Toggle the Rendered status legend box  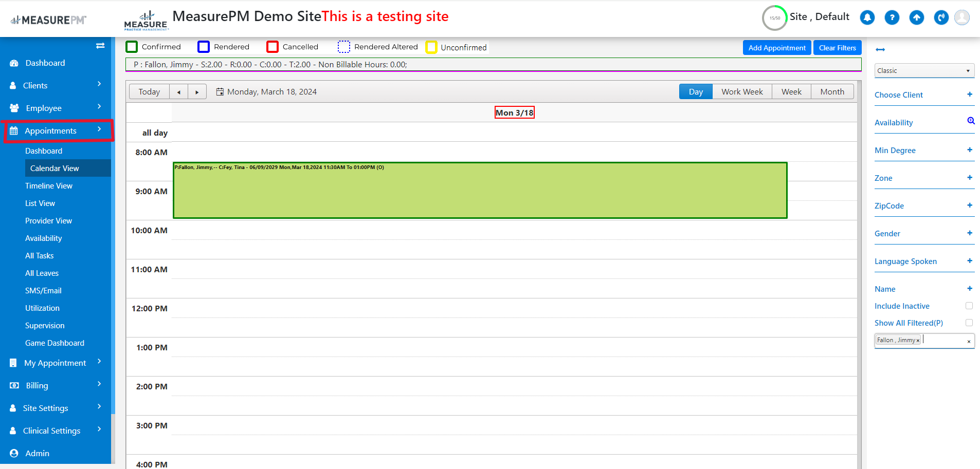[204, 47]
